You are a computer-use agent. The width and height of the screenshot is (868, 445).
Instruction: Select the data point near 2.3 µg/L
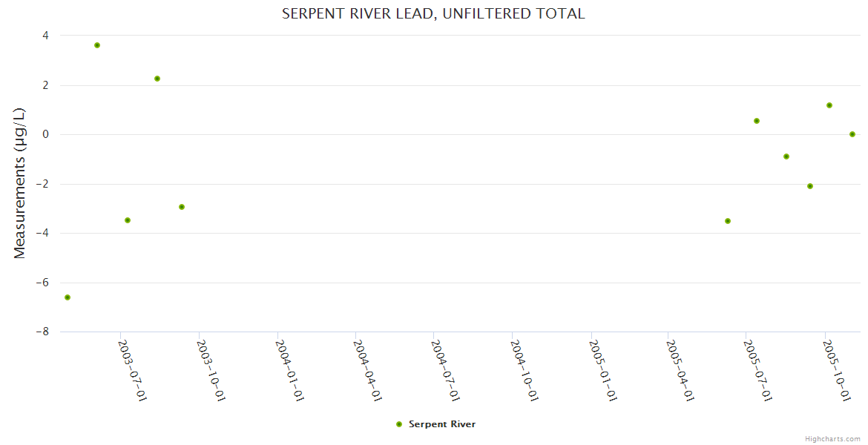(x=157, y=79)
